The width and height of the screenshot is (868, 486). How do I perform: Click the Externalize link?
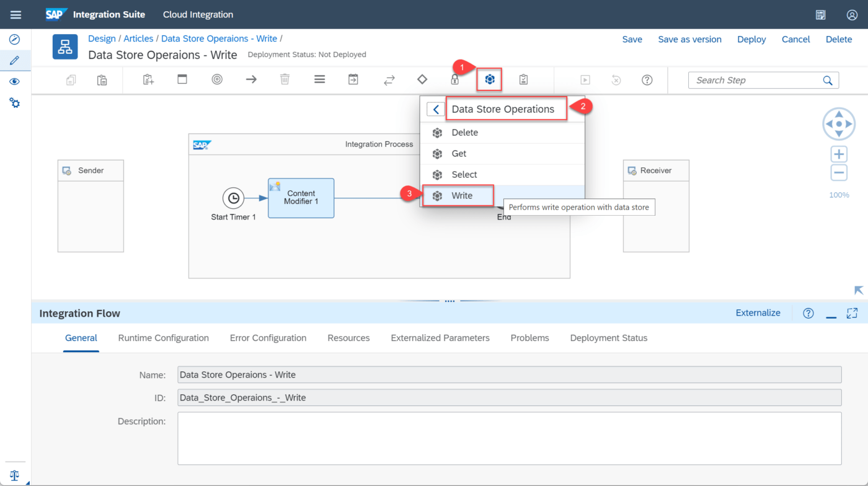click(x=758, y=313)
